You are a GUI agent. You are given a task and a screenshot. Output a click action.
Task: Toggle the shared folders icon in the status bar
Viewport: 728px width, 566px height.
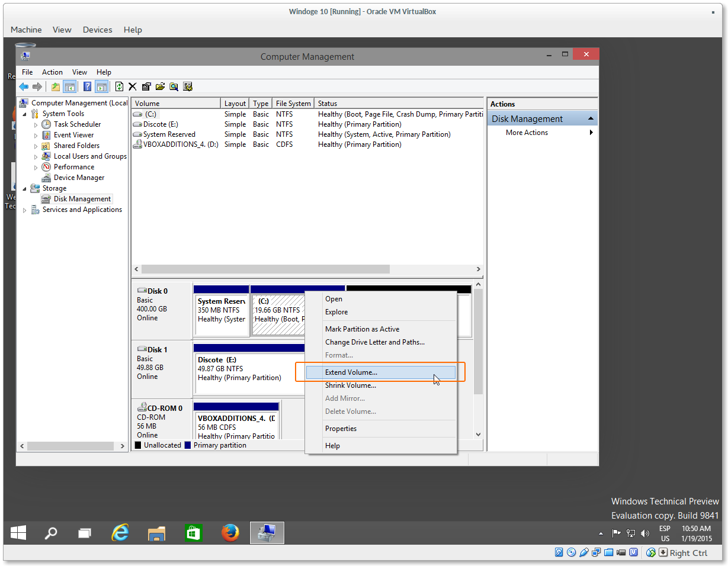pos(608,552)
